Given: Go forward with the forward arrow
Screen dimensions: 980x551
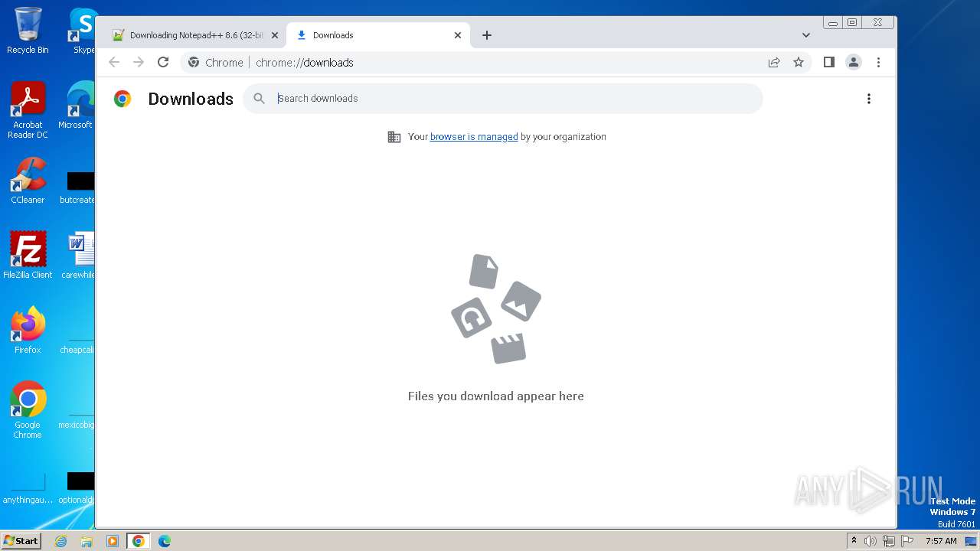Looking at the screenshot, I should point(139,63).
